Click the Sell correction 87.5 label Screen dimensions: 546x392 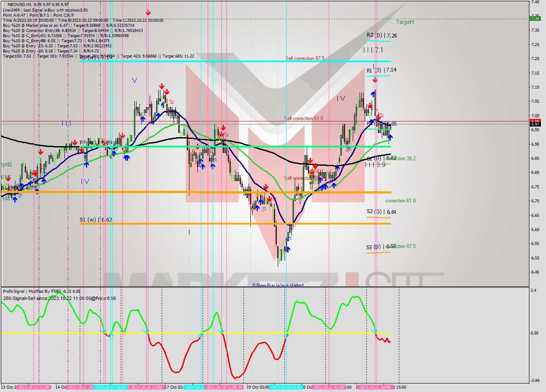click(305, 58)
